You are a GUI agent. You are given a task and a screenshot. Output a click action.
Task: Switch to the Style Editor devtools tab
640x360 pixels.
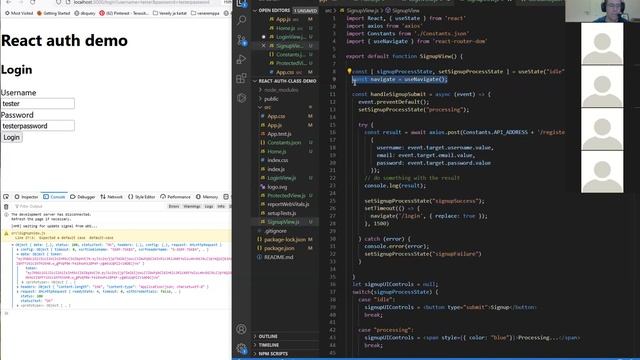[142, 197]
